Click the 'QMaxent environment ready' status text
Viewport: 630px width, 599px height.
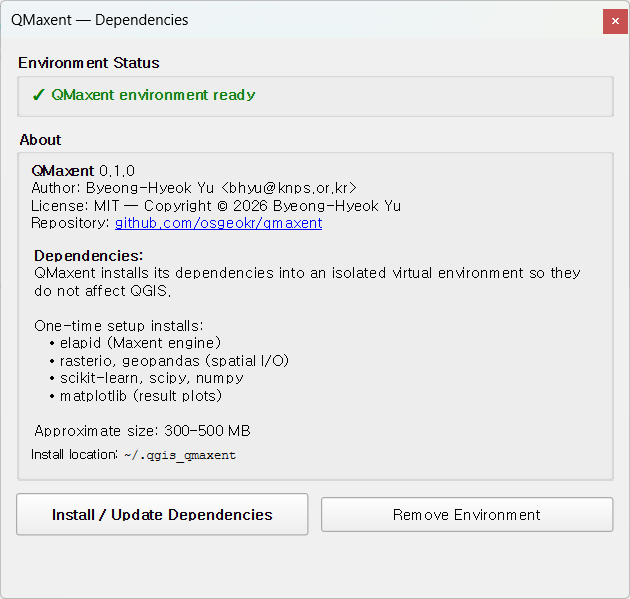point(153,95)
